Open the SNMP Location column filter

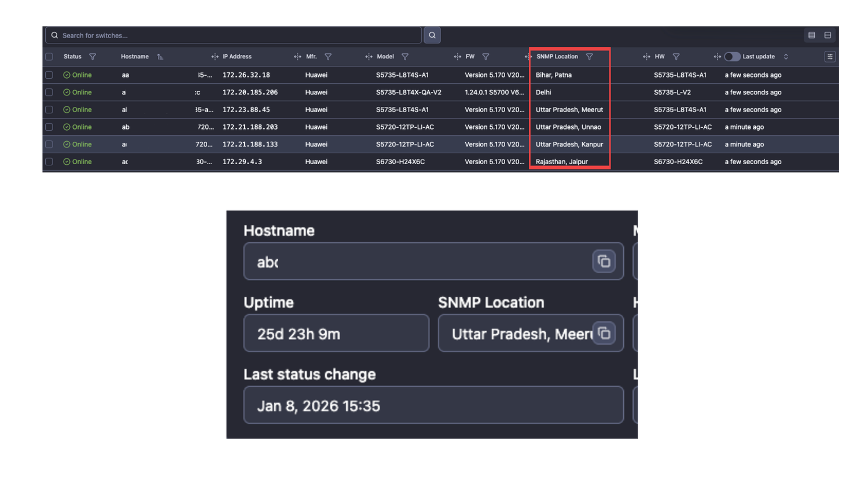point(589,57)
